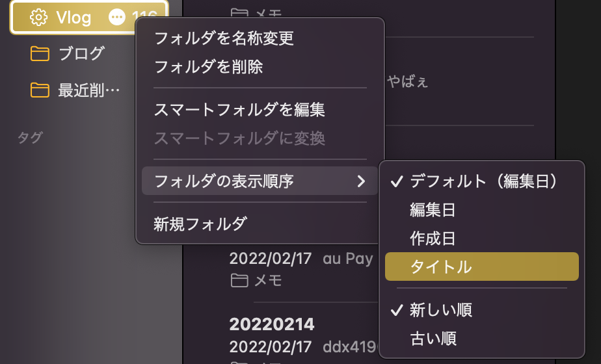601x364 pixels.
Task: Choose 古い順 sort direction
Action: pyautogui.click(x=481, y=339)
